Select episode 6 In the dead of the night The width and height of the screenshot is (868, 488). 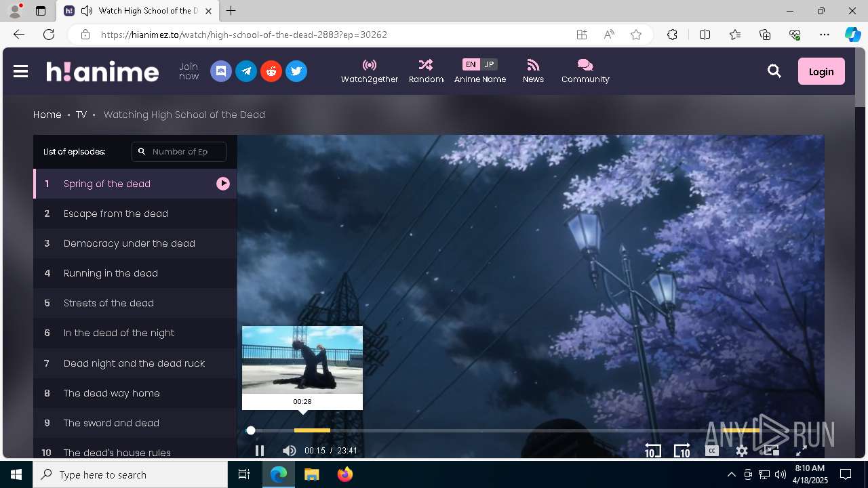[x=135, y=333]
